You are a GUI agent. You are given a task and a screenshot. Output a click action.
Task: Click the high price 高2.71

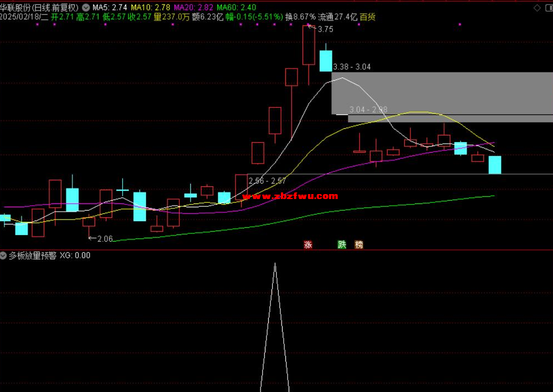point(88,17)
